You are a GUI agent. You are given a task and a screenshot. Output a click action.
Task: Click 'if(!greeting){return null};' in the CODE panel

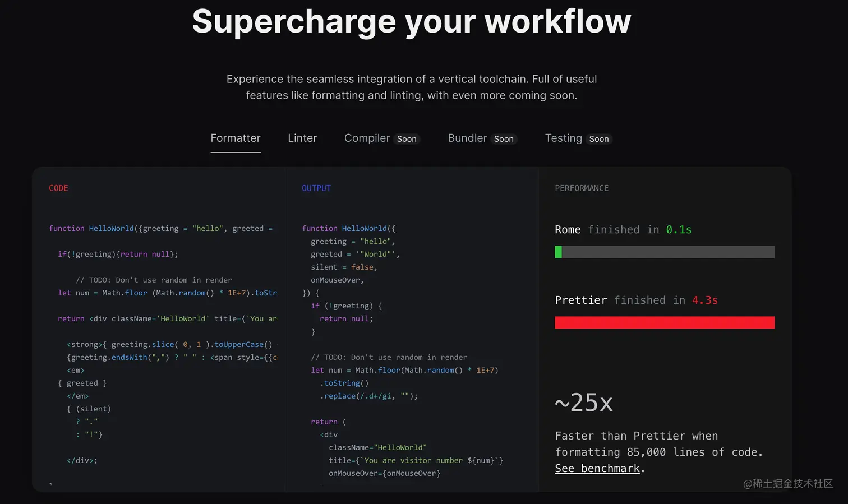[x=118, y=254]
